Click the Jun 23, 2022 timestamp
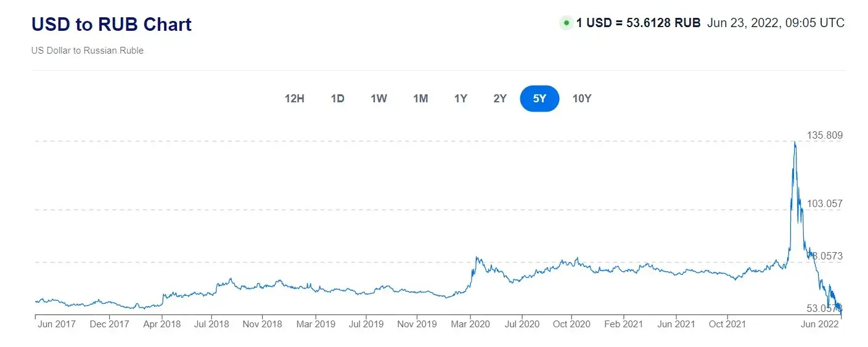Image resolution: width=868 pixels, height=347 pixels. point(776,23)
